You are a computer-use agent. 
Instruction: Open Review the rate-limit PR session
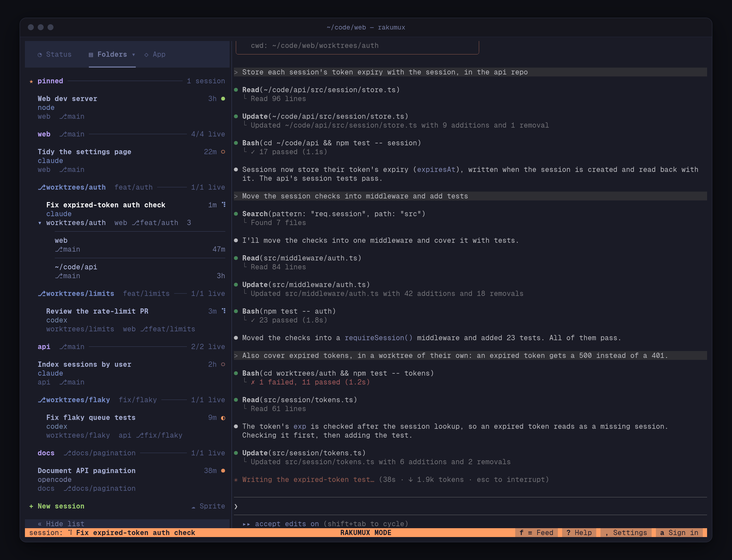(127, 320)
